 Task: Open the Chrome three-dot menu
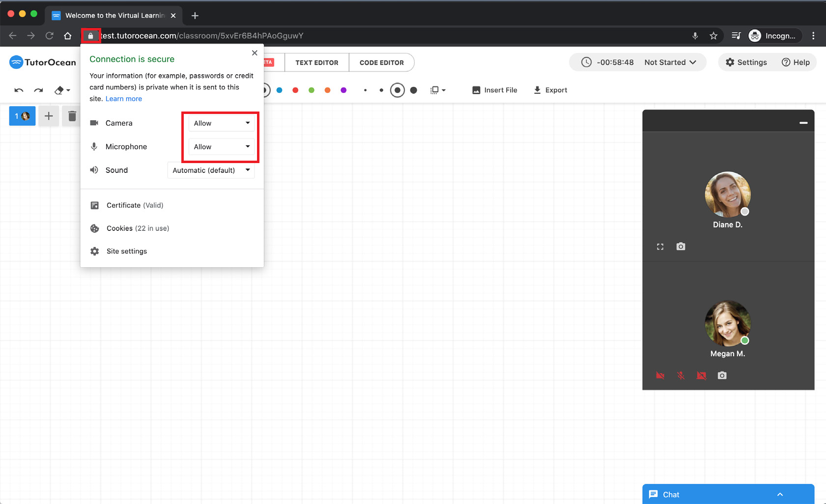(813, 35)
